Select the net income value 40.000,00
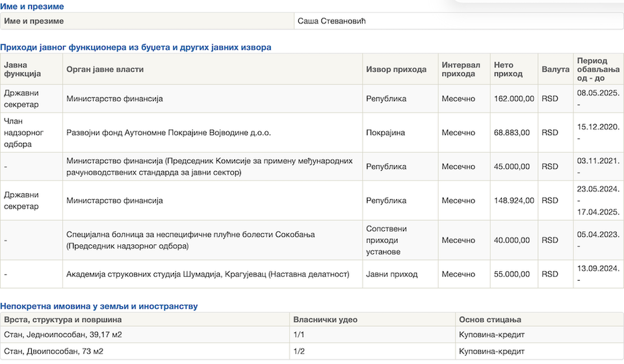 click(512, 240)
